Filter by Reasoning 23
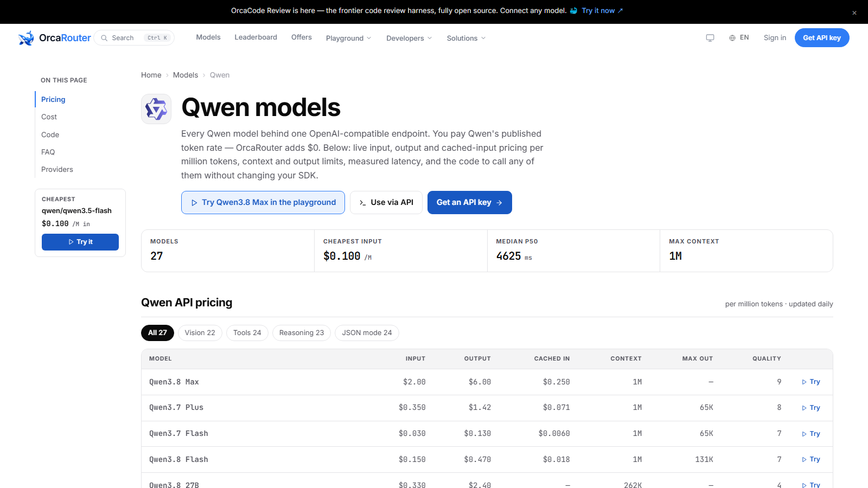Image resolution: width=868 pixels, height=488 pixels. (x=302, y=333)
